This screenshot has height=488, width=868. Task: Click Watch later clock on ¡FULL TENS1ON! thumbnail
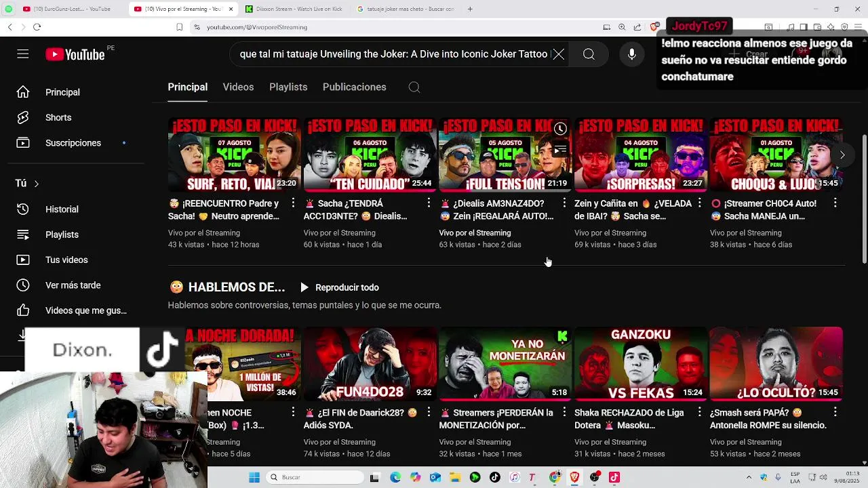(560, 129)
